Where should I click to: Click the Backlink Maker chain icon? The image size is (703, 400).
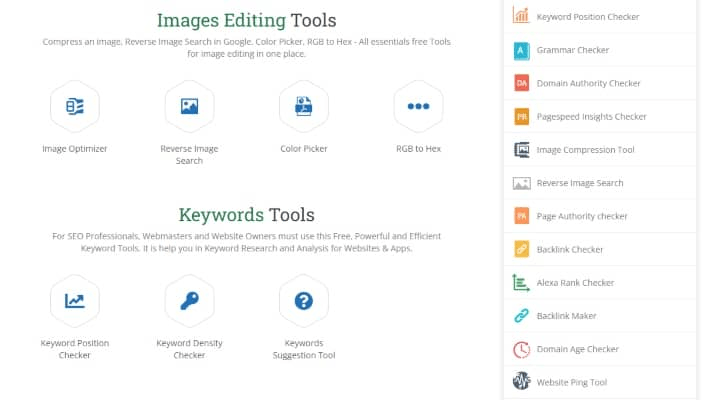pyautogui.click(x=521, y=316)
